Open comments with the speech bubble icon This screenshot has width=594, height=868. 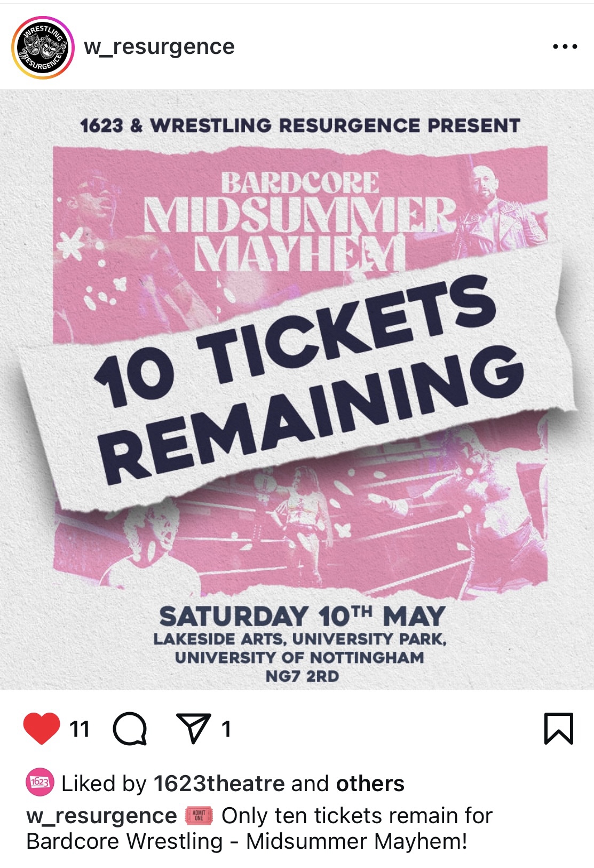[x=130, y=729]
